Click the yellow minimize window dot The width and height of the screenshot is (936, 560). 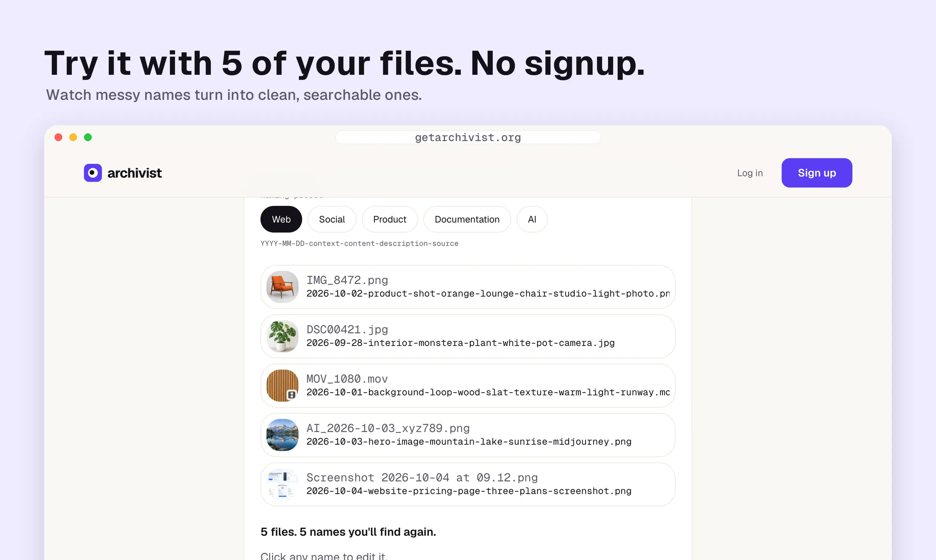coord(73,137)
